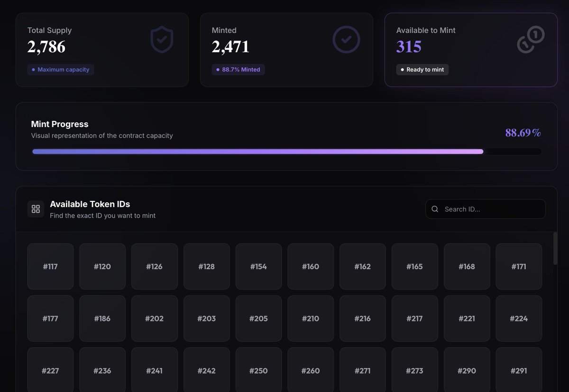Select token ID #168
The height and width of the screenshot is (392, 569).
pyautogui.click(x=467, y=266)
